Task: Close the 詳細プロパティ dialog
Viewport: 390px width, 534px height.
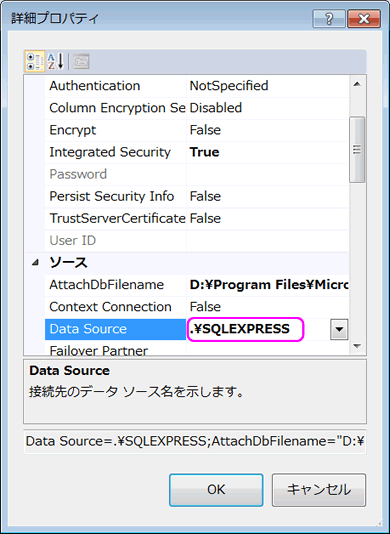Action: point(363,19)
